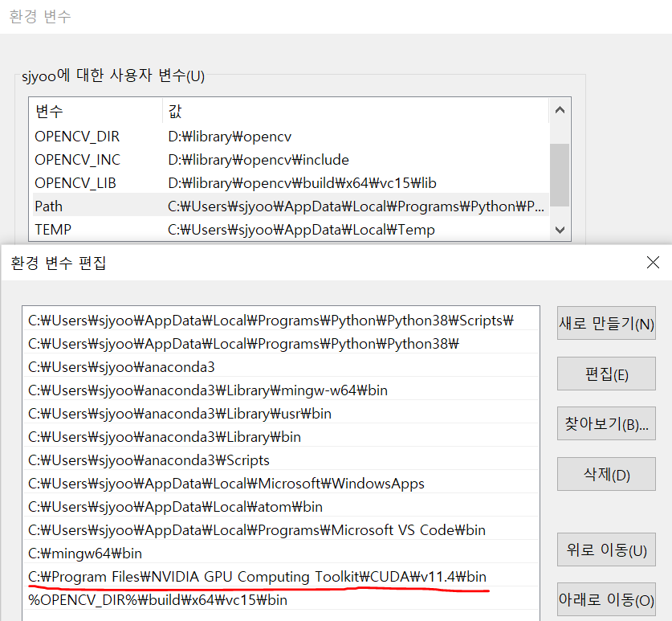Select the OPENCV_INC variable row
672x621 pixels.
pos(291,160)
